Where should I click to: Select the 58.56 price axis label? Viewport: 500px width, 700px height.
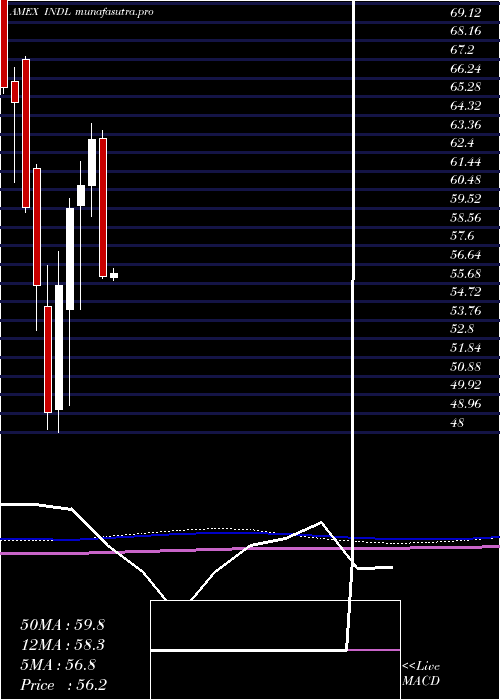tap(466, 217)
